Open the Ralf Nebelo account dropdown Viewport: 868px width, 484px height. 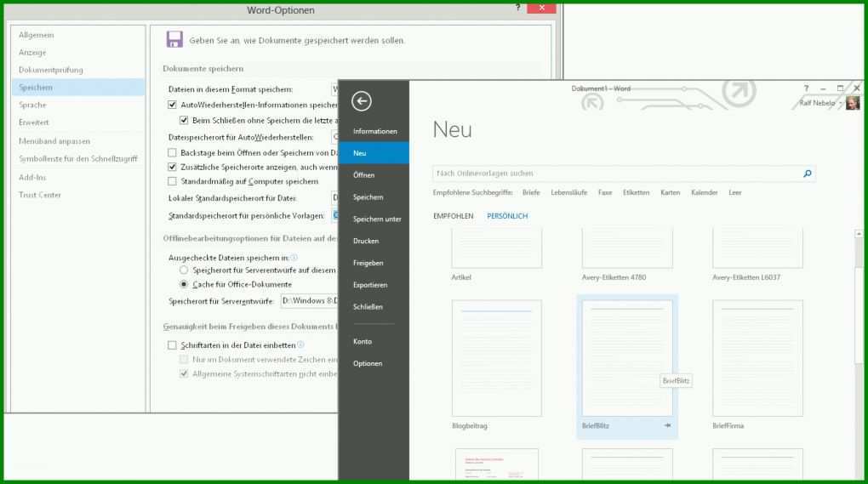[840, 104]
